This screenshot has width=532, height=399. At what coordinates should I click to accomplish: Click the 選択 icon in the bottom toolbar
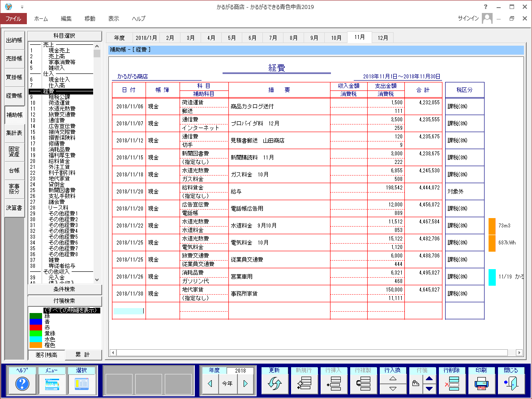coord(82,384)
